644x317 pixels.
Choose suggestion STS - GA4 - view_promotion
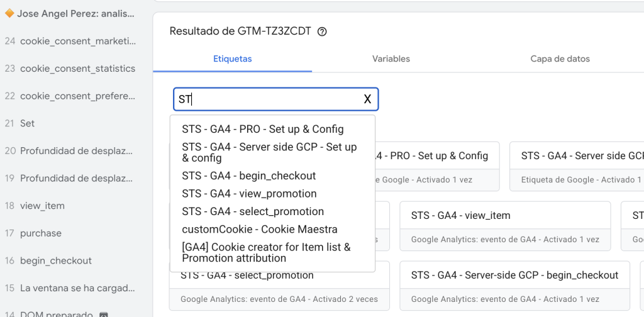tap(249, 193)
